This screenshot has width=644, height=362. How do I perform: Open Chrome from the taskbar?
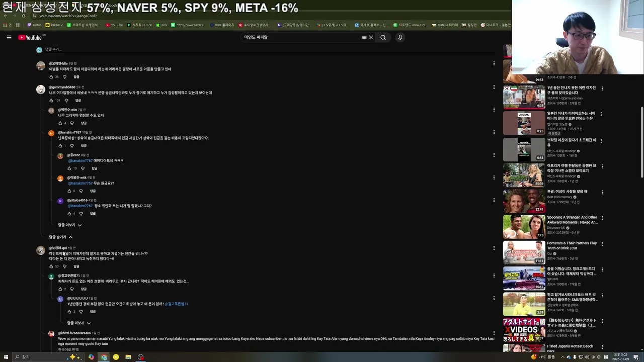(x=104, y=357)
